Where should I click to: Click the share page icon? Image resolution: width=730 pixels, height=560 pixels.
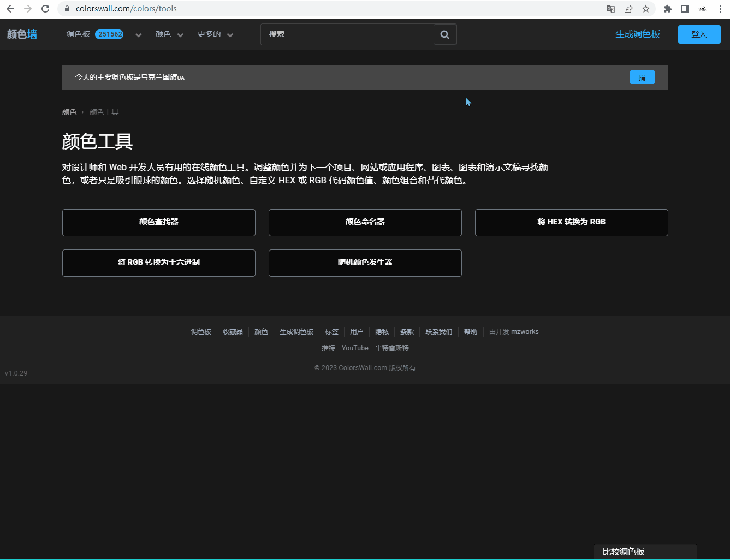point(628,9)
